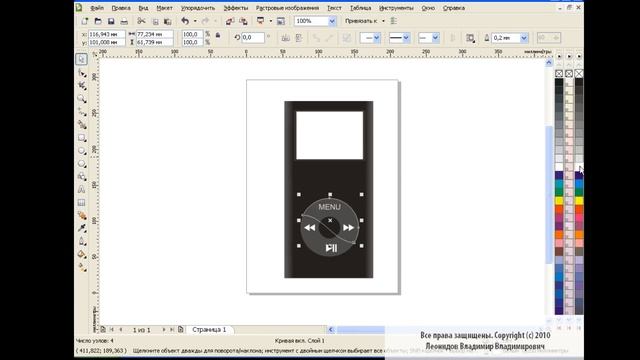Image resolution: width=640 pixels, height=360 pixels.
Task: Select the Pick tool in toolbox
Action: 81,59
